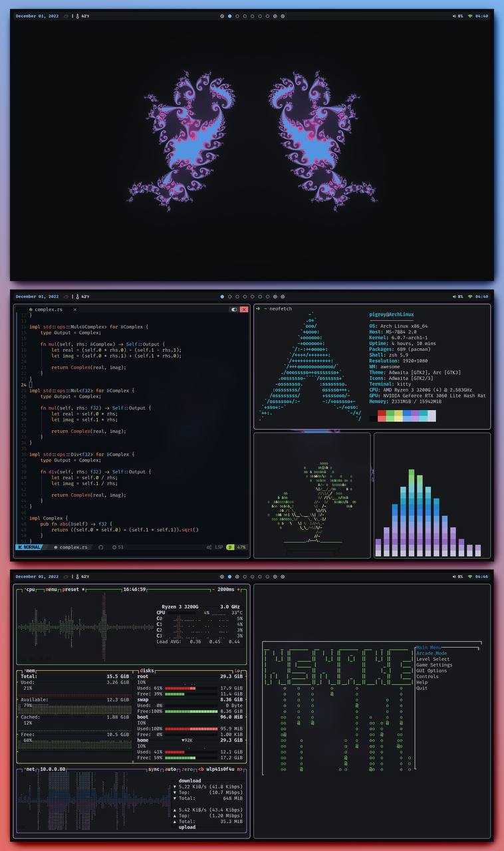504x851 pixels.
Task: Toggle sync in the btop net box
Action: tap(155, 769)
